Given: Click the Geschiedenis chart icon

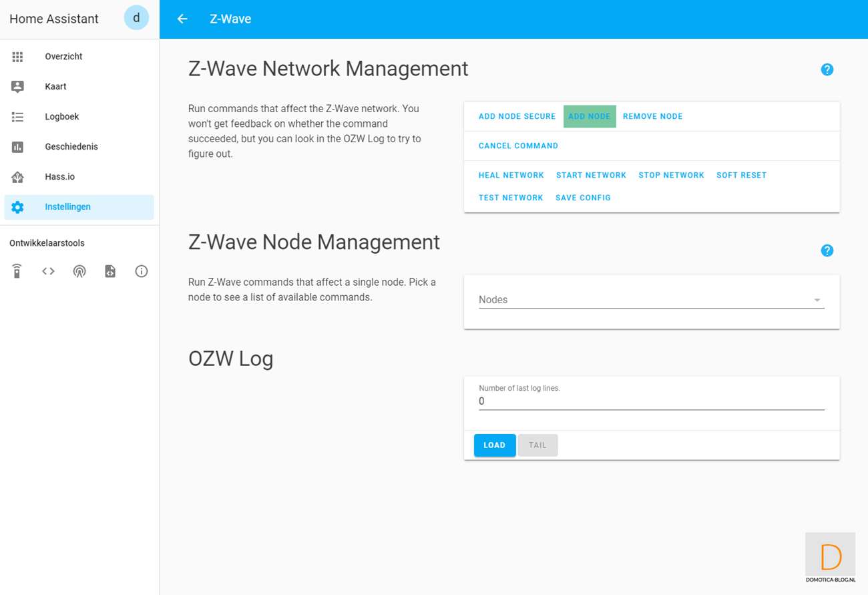Looking at the screenshot, I should 18,147.
